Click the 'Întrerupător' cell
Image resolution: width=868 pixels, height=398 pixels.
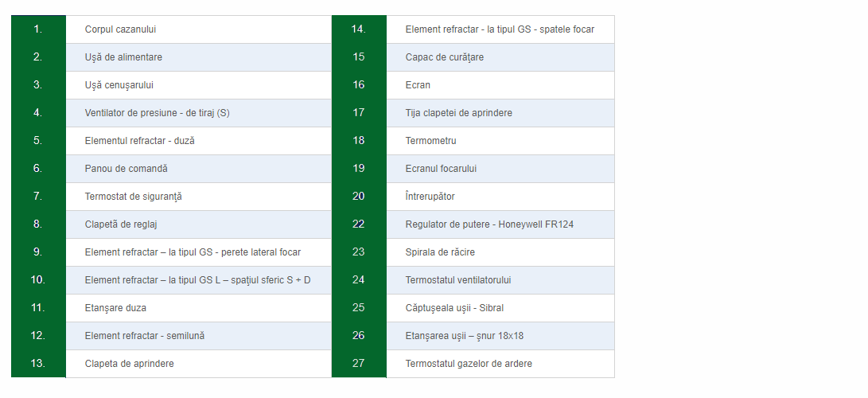[500, 197]
